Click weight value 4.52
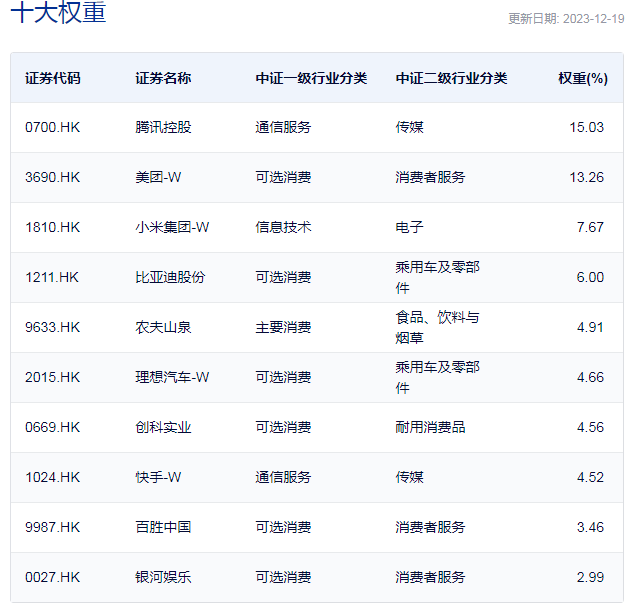The image size is (629, 611). pos(590,477)
